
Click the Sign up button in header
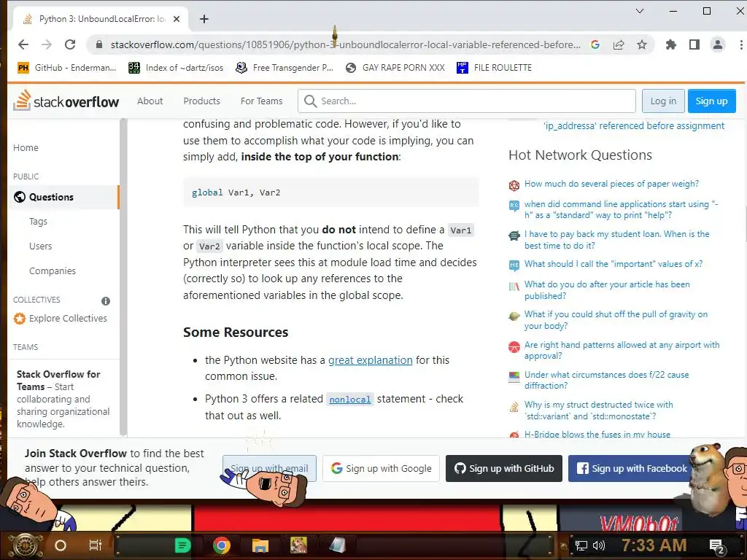(x=711, y=101)
